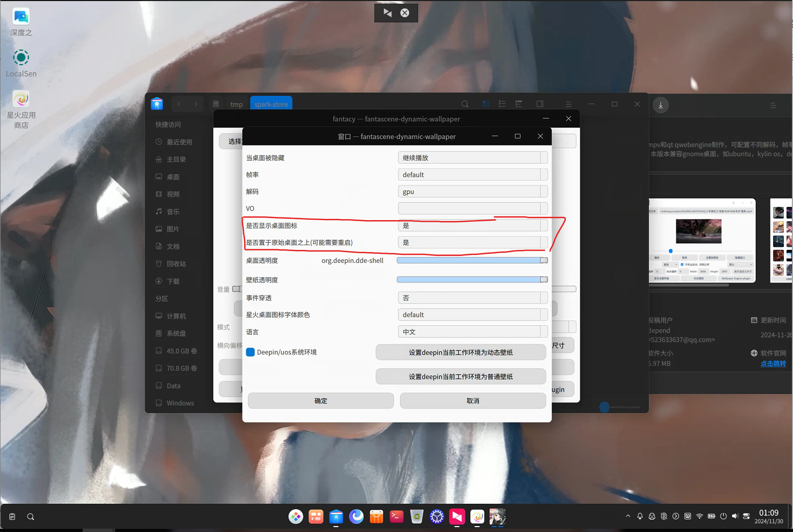793x532 pixels.
Task: Open the 星火应用商店 desktop icon
Action: click(21, 109)
